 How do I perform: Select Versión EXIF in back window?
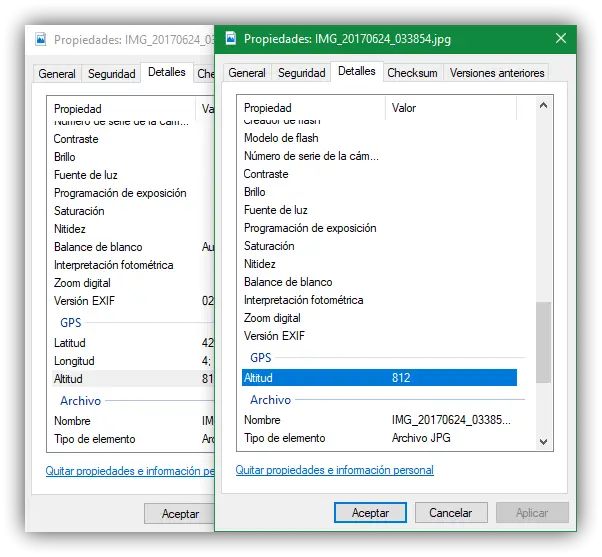click(x=133, y=301)
